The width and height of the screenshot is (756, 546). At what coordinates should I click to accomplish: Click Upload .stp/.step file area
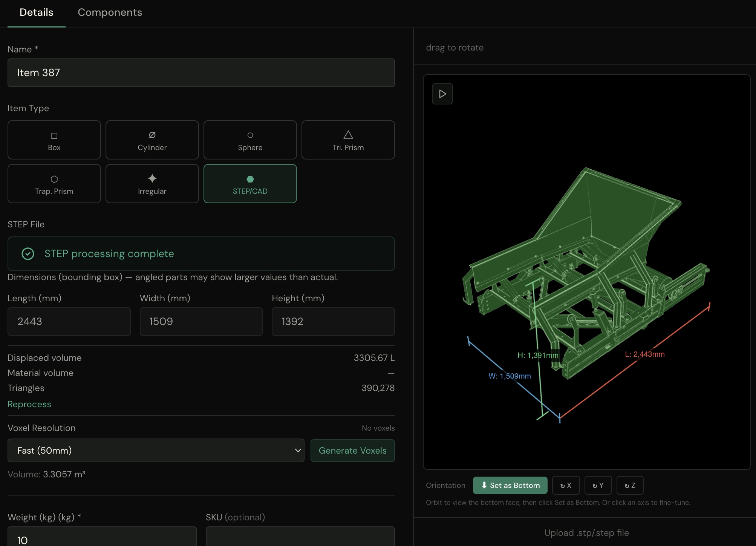tap(586, 533)
